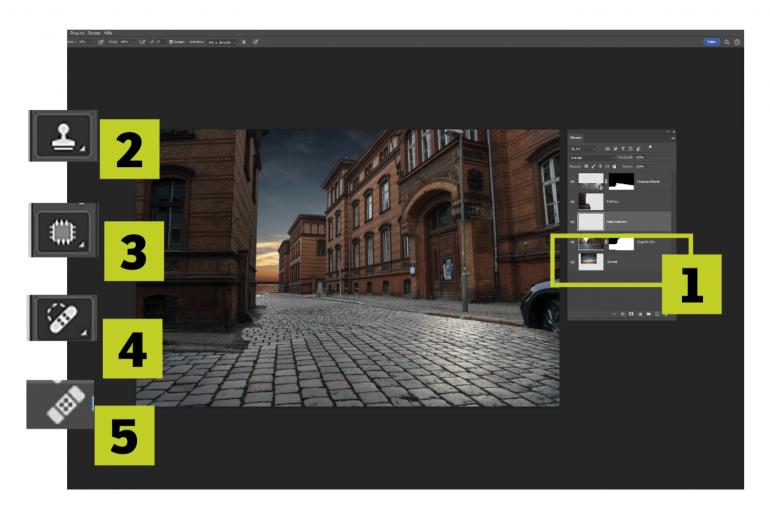Screen dimensions: 770x520
Task: Add a layer mask from the panel bottom
Action: (631, 314)
